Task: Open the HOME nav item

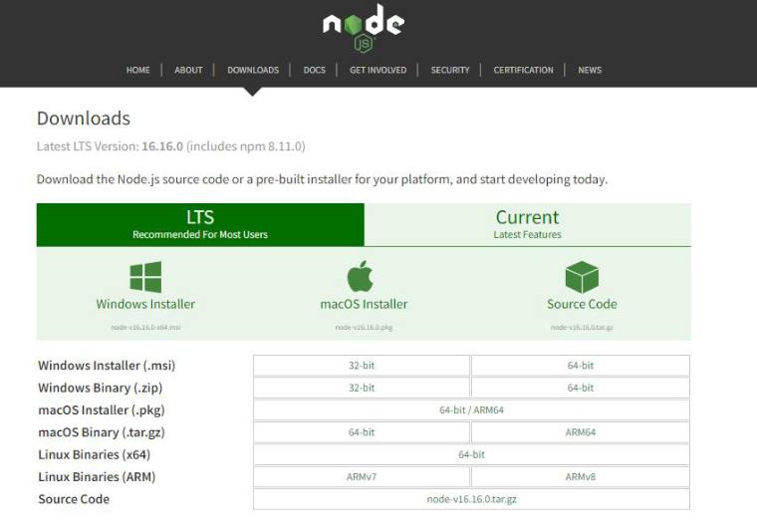Action: tap(138, 70)
